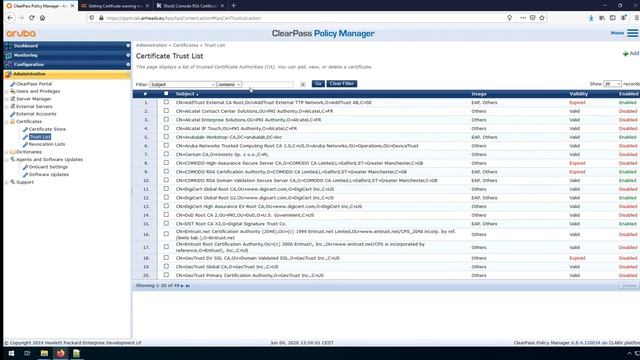This screenshot has width=640, height=360.
Task: Select checkbox for CN=Arubalab-Workshop-CA row
Action: [166, 137]
